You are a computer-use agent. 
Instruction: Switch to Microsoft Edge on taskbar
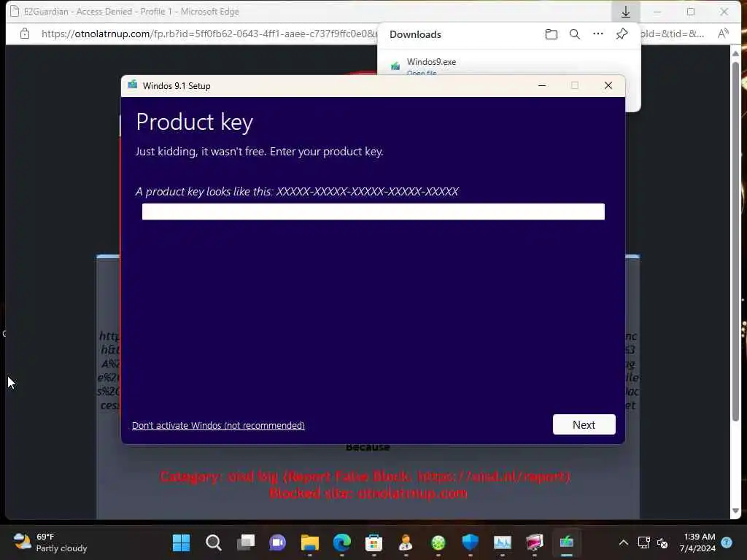pos(341,542)
